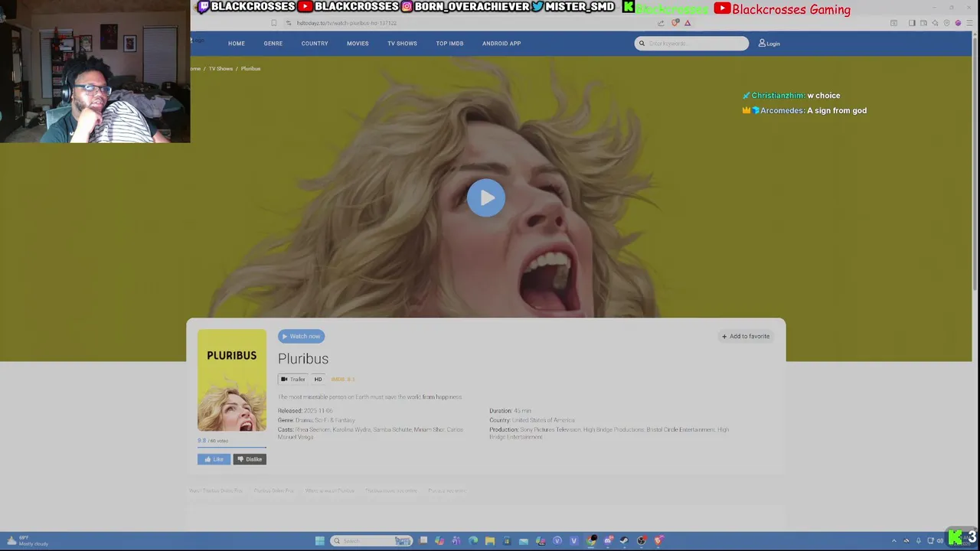This screenshot has width=980, height=551.
Task: Open the Windows Start menu
Action: point(320,541)
